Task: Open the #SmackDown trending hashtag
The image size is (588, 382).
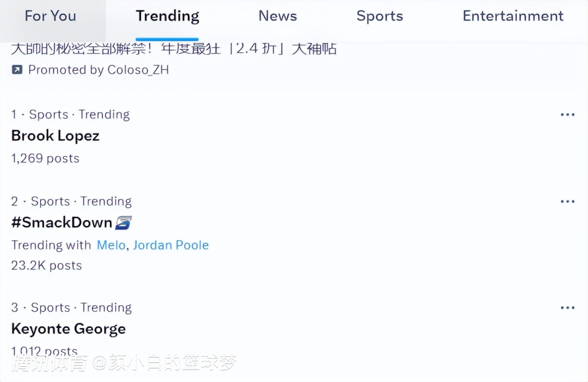Action: (x=62, y=222)
